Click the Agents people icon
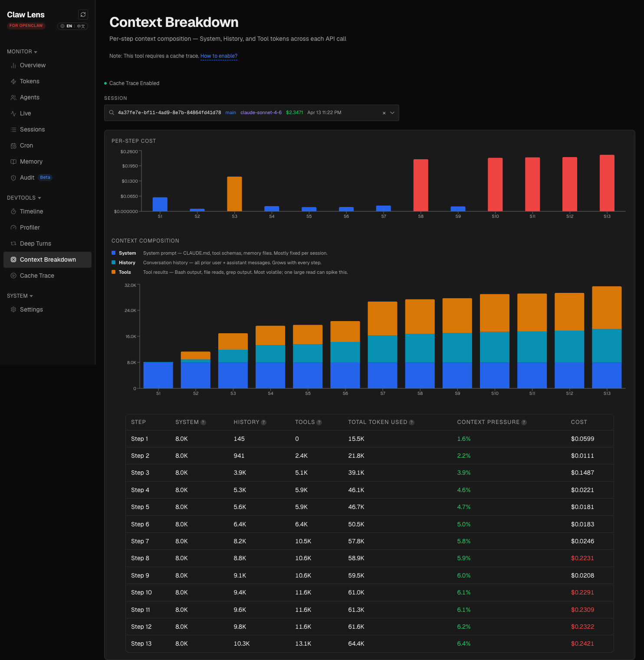This screenshot has width=644, height=660. 13,98
